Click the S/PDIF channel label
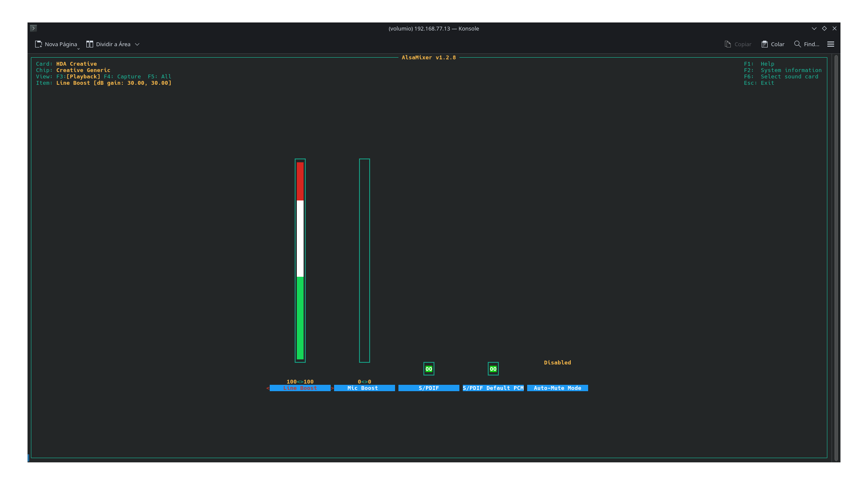The image size is (868, 495). click(428, 388)
